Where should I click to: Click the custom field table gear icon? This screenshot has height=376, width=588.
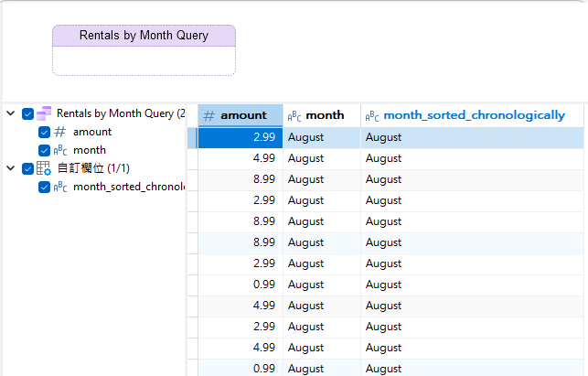point(44,168)
